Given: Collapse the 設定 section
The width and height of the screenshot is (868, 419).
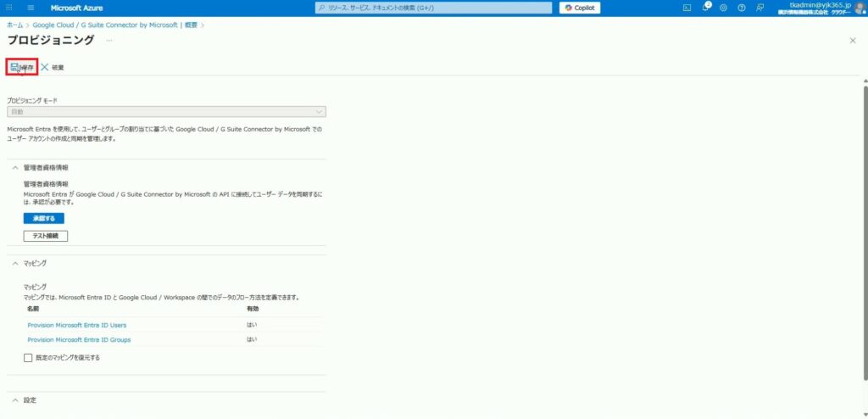Looking at the screenshot, I should pyautogui.click(x=14, y=399).
